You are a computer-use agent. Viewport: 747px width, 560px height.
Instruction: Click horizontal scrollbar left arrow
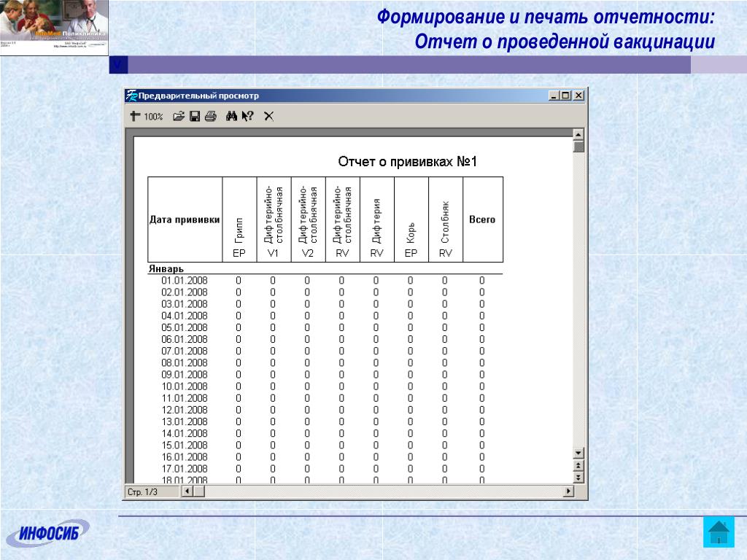(x=187, y=491)
